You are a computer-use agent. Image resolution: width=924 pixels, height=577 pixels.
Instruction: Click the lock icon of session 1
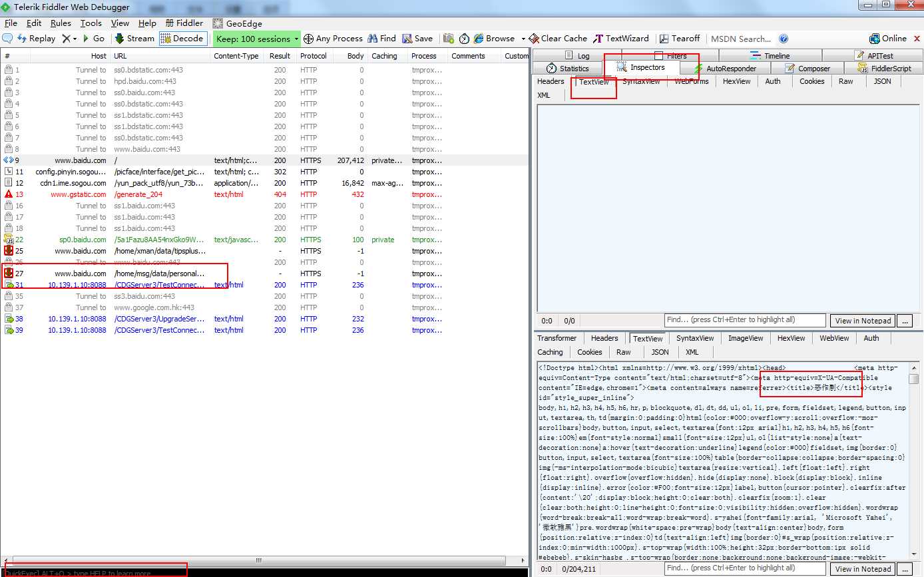pos(9,70)
